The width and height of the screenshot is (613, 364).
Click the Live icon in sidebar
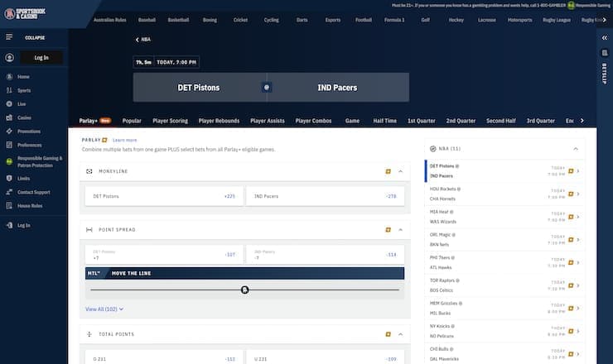coord(9,104)
